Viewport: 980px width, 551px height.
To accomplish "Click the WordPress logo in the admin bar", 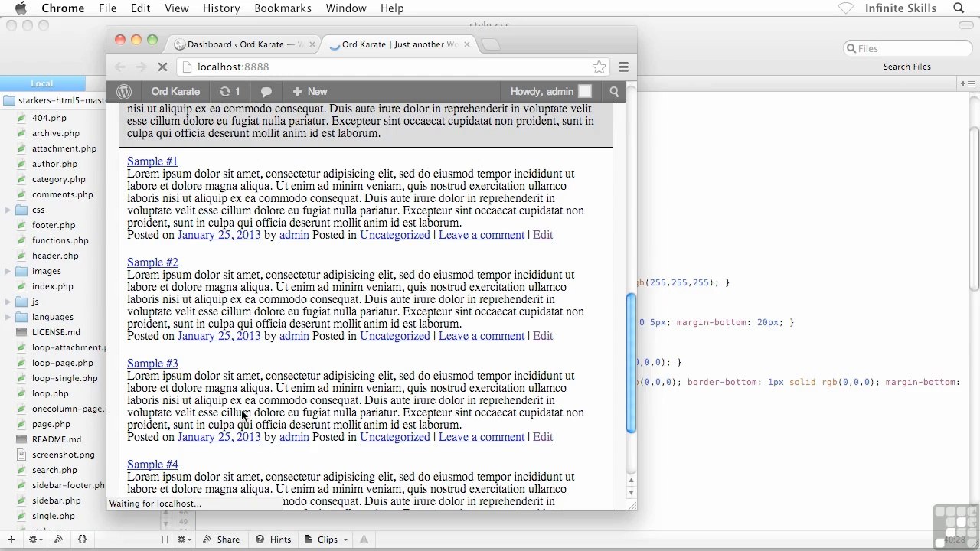I will [x=123, y=92].
